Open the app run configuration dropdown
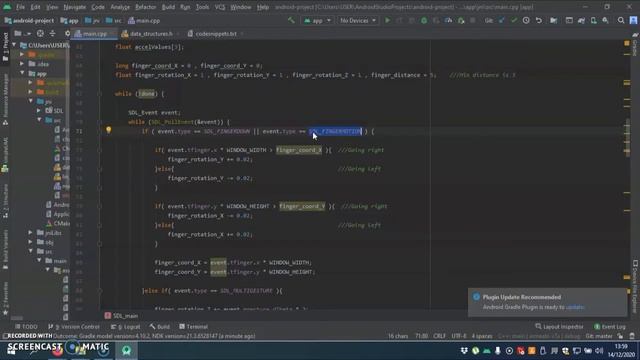 [x=318, y=20]
